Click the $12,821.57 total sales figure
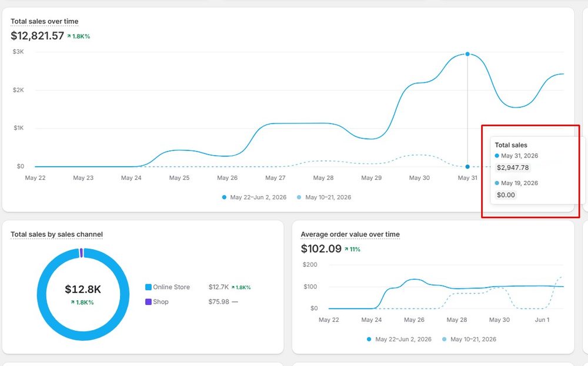The image size is (588, 366). click(x=37, y=36)
